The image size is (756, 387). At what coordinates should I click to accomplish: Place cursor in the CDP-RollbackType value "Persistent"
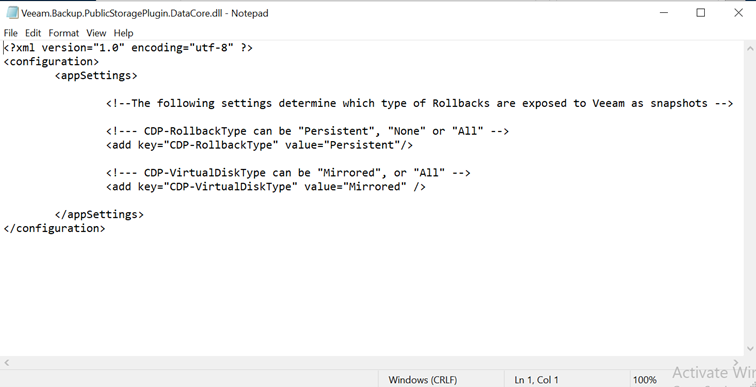coord(364,145)
